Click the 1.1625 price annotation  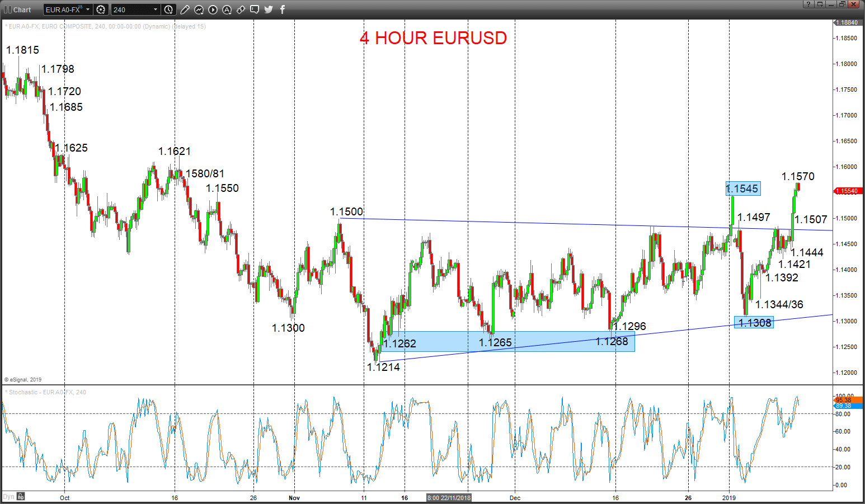tap(72, 148)
